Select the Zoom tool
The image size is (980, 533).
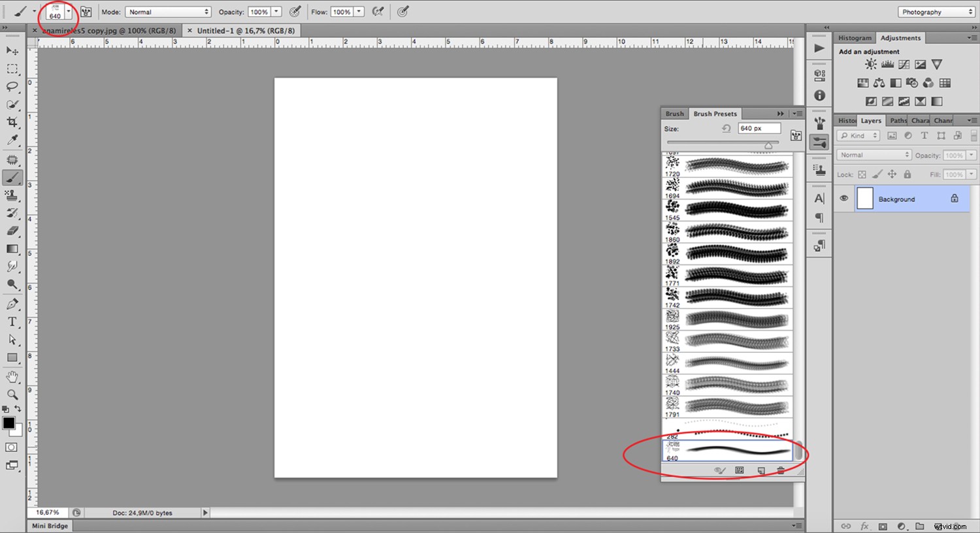[x=12, y=395]
